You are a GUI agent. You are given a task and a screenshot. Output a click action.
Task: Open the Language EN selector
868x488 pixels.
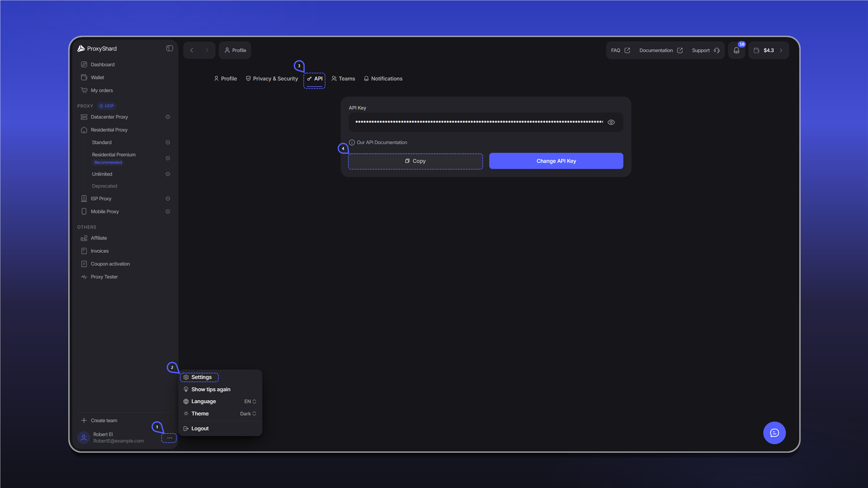(x=220, y=402)
